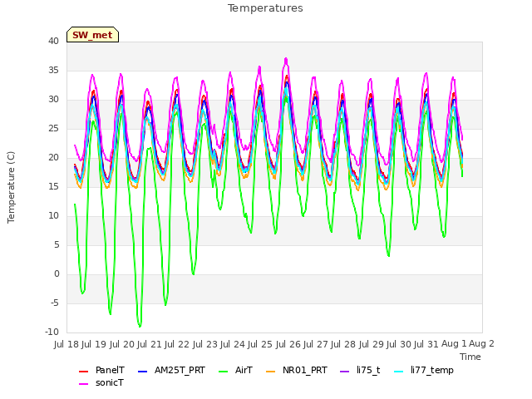Image resolution: width=532 pixels, height=399 pixels.
Task: Hide the AirT series via legend
Action: pos(235,370)
